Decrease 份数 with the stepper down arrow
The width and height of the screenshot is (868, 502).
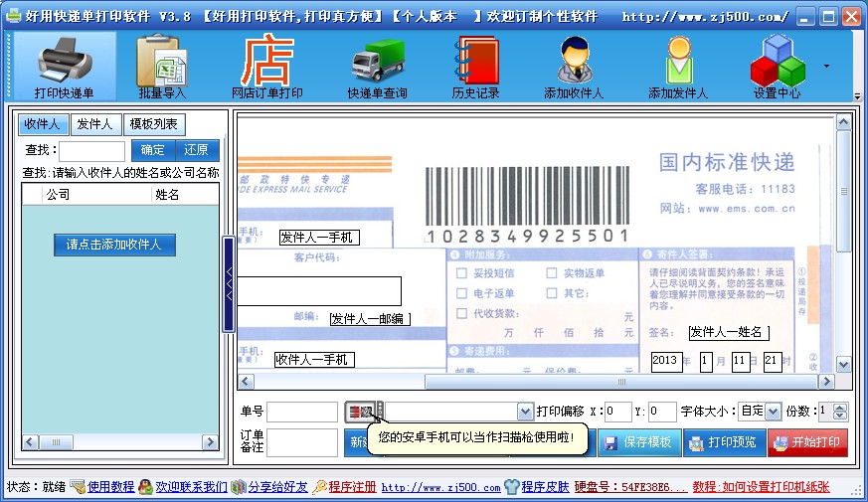840,416
